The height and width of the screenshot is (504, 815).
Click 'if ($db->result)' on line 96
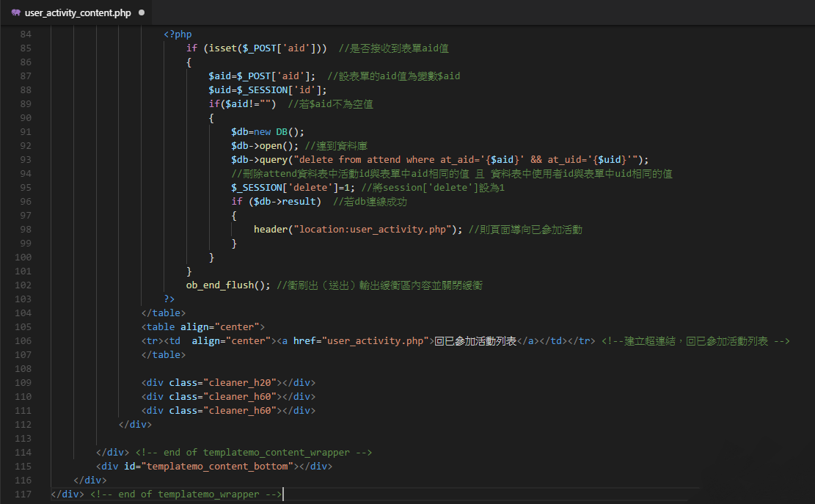pos(276,202)
